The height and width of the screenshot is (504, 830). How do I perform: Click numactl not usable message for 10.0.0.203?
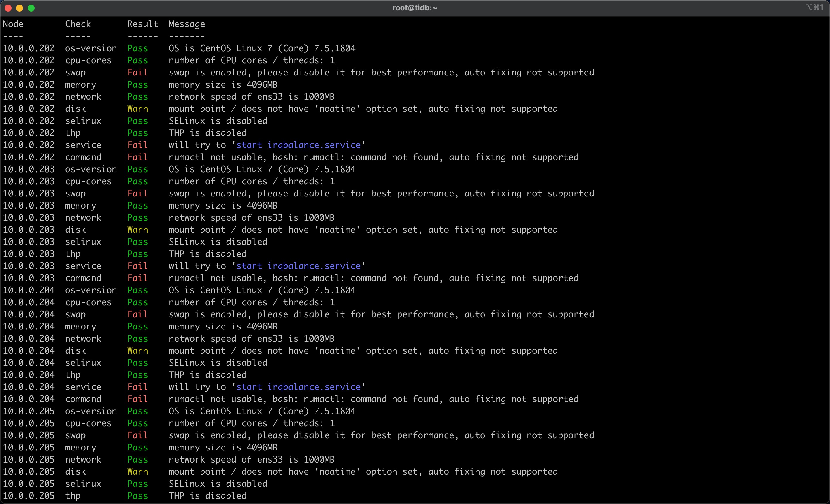(373, 278)
